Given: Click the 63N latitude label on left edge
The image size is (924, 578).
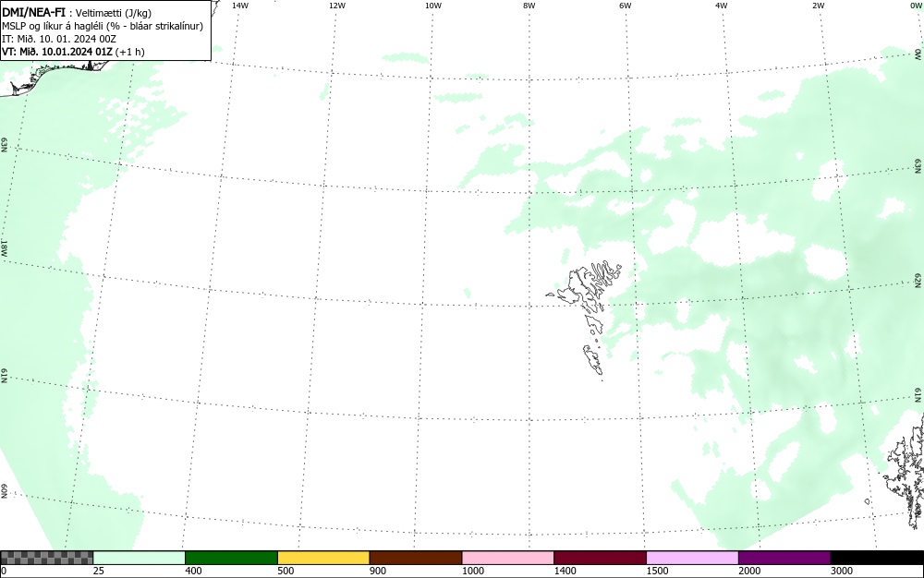Looking at the screenshot, I should (x=4, y=145).
